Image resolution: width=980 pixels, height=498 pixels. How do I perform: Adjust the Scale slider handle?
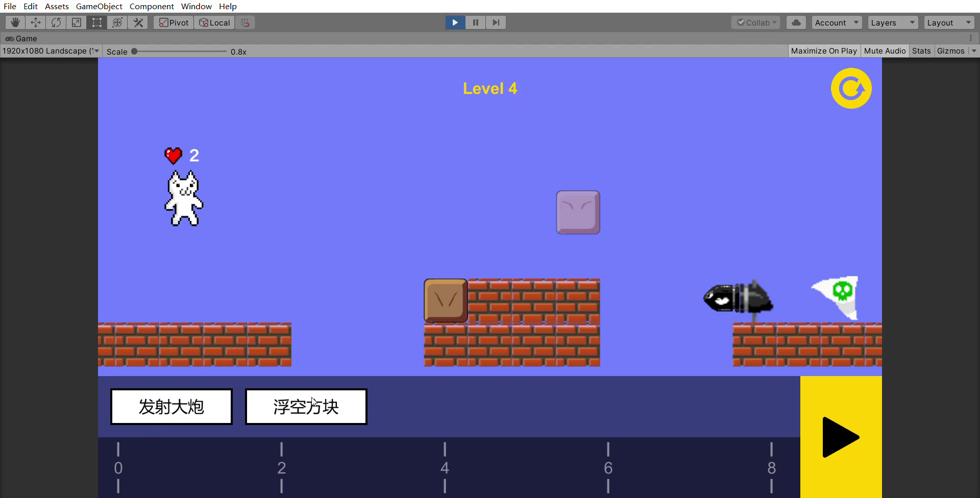(x=134, y=51)
